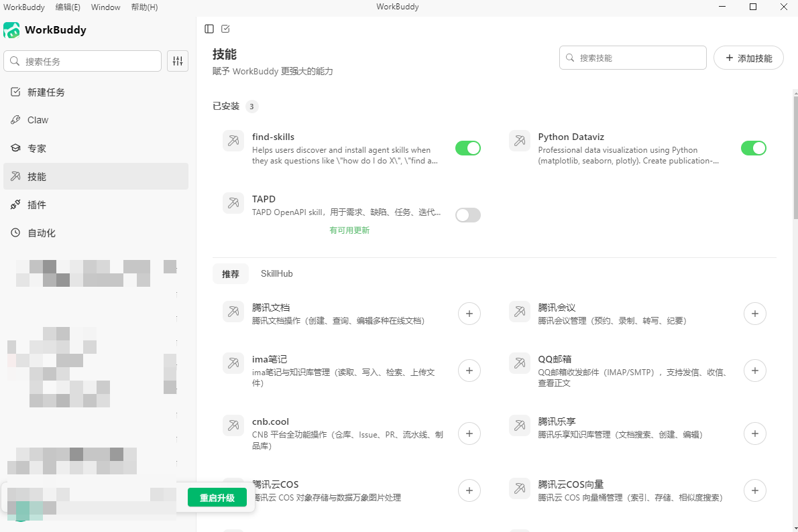Switch to the 推荐 tab
Image resolution: width=798 pixels, height=532 pixels.
coord(231,273)
